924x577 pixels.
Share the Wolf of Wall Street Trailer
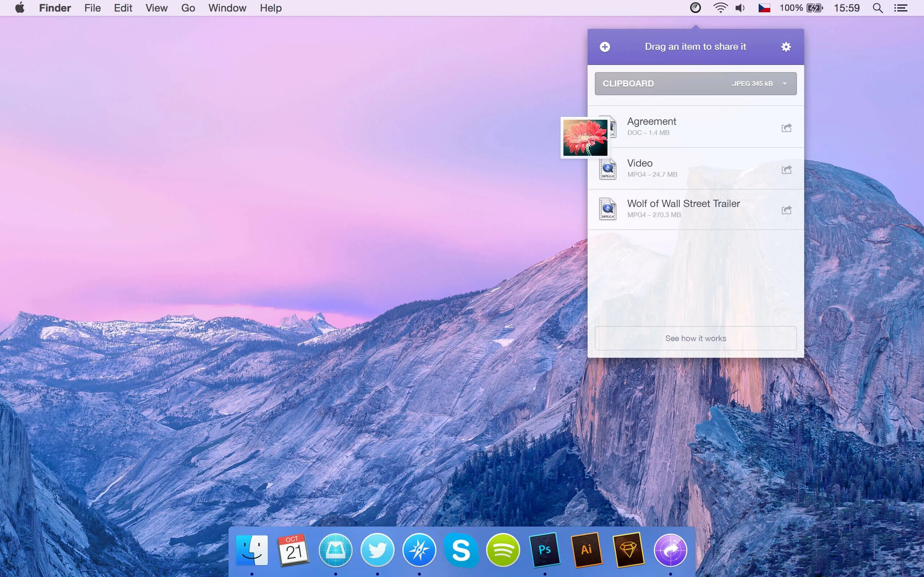786,210
